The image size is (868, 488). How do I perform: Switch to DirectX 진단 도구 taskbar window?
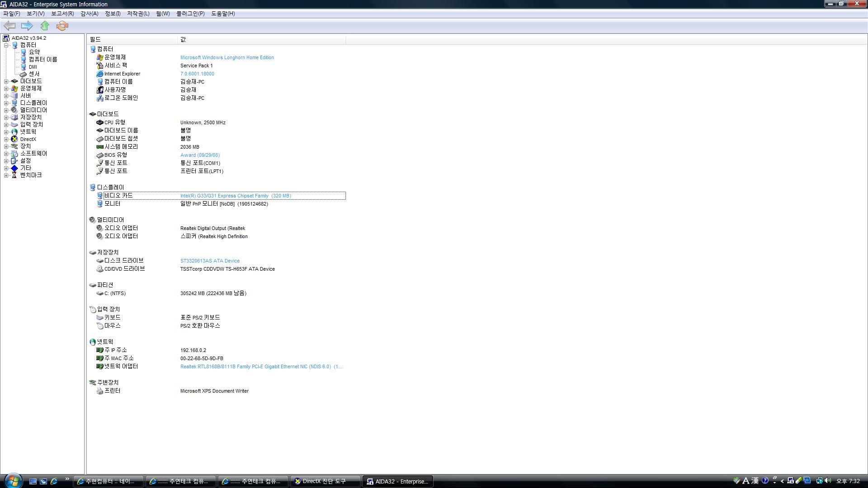click(x=325, y=481)
